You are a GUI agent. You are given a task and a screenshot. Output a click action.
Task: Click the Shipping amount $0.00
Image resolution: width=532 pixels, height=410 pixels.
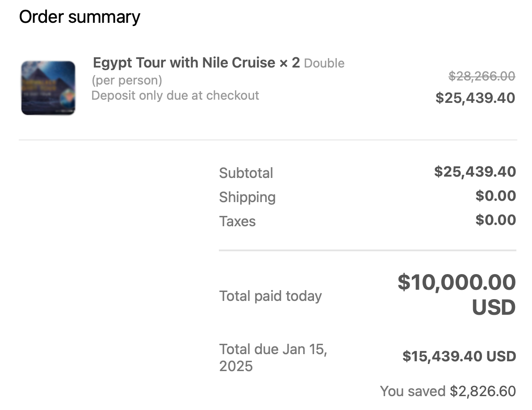coord(496,196)
